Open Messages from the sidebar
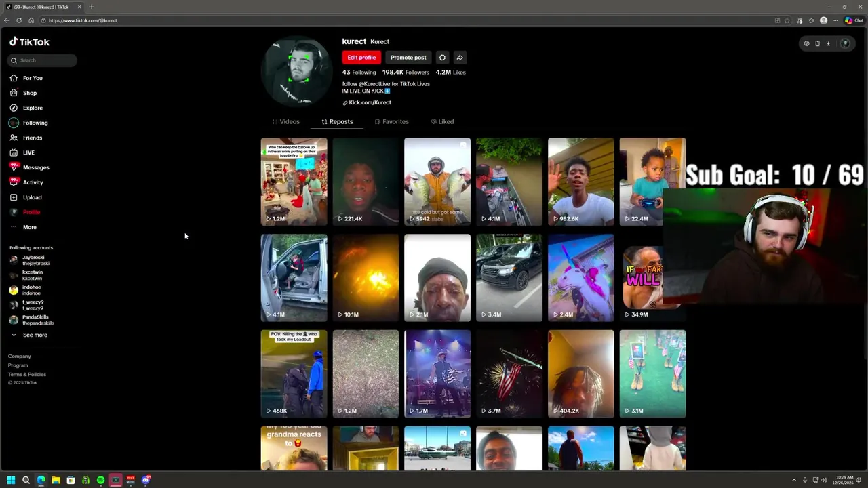Screen dimensions: 868x488 30,167
